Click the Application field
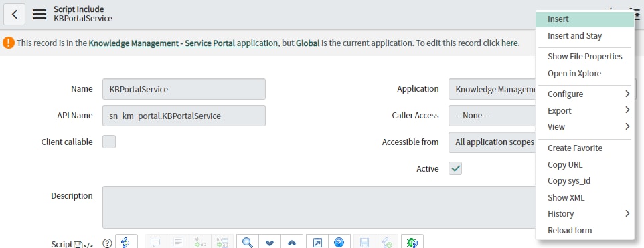The height and width of the screenshot is (248, 644). 492,89
